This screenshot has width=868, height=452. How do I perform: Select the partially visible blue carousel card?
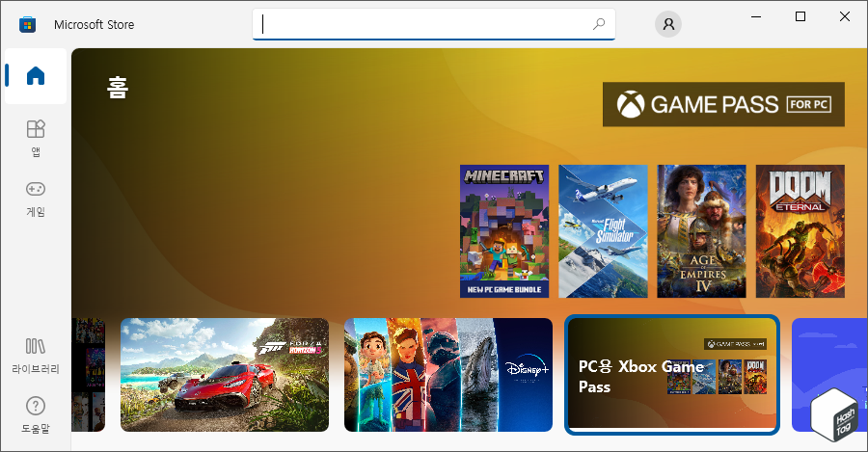click(828, 375)
